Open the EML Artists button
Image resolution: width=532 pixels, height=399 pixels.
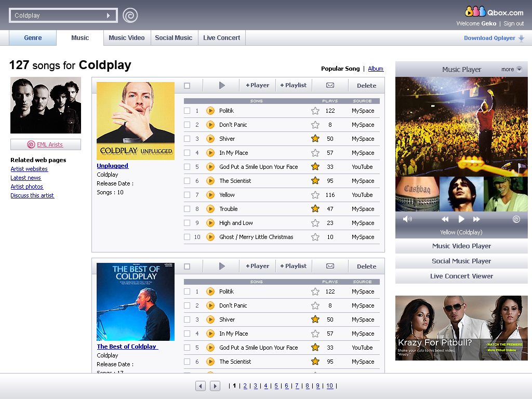(x=46, y=144)
